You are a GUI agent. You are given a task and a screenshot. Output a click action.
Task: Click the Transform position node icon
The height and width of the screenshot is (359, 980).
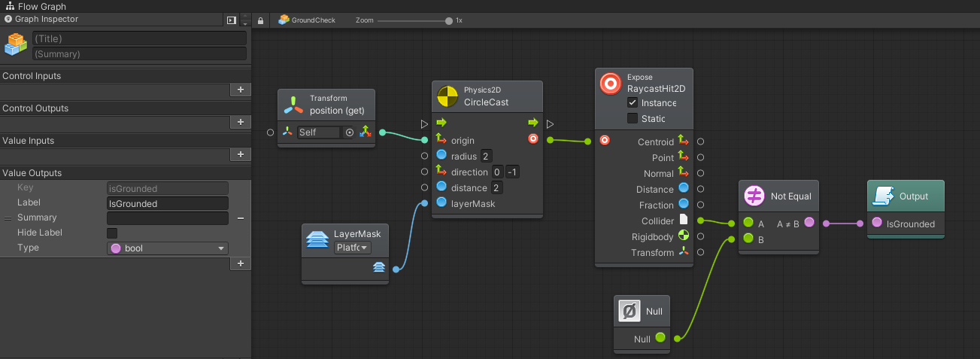click(x=293, y=105)
